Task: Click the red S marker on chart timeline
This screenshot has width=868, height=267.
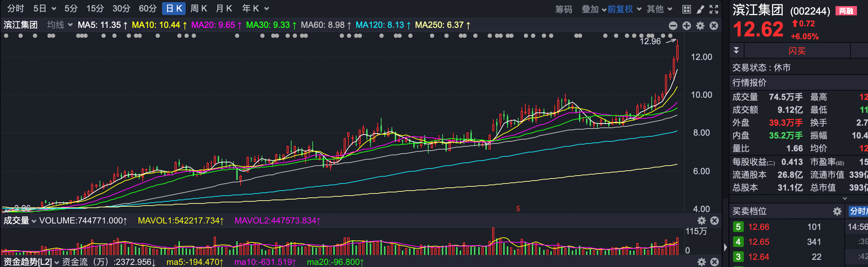Action: [x=518, y=208]
